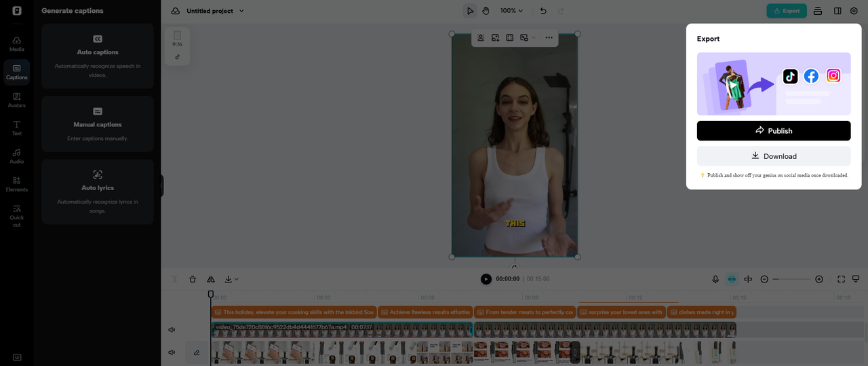
Task: Open the Audio panel
Action: (16, 156)
